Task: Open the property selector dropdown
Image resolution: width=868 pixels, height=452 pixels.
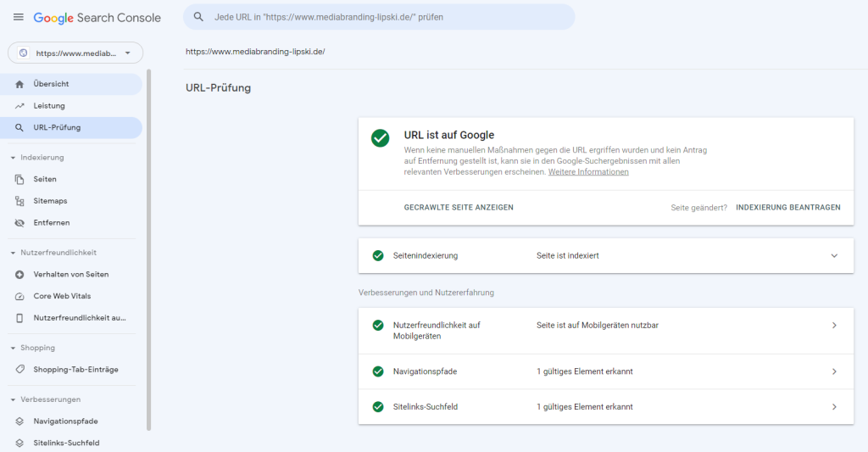Action: tap(75, 53)
